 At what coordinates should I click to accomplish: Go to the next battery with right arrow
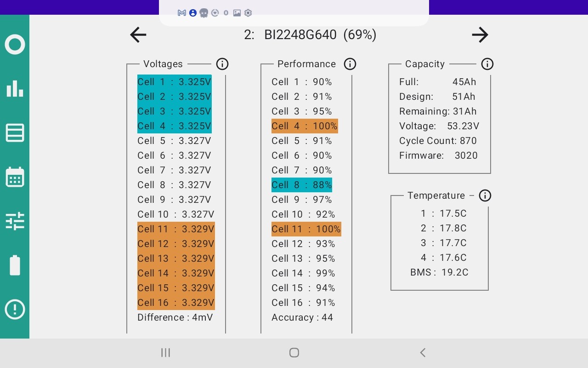pos(480,35)
